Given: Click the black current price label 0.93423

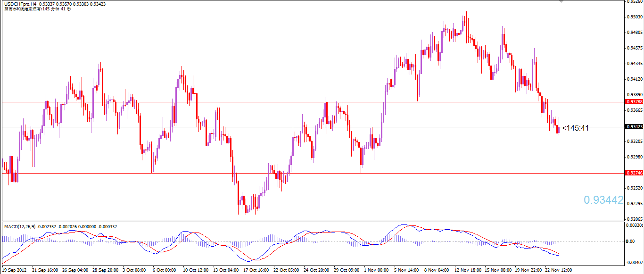Looking at the screenshot, I should pyautogui.click(x=633, y=127).
